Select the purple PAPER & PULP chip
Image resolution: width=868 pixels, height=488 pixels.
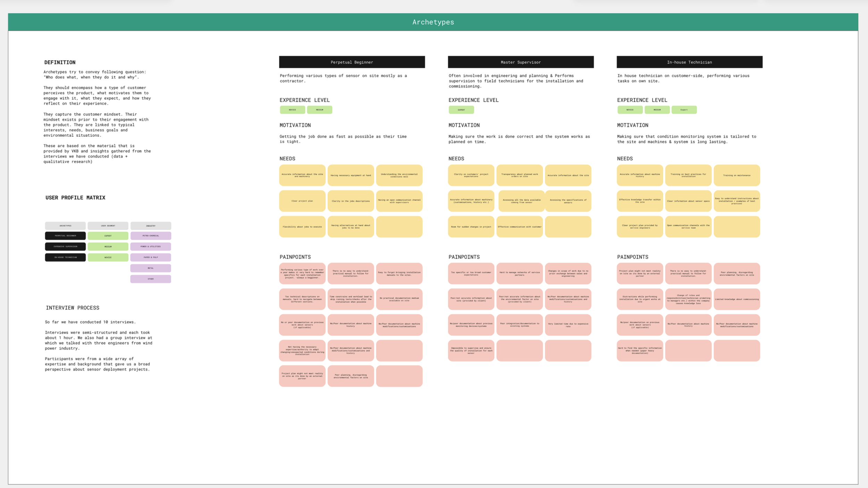[x=151, y=257]
